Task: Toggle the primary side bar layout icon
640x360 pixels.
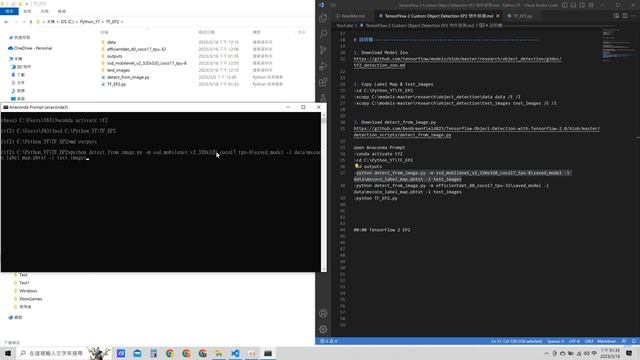Action: [x=565, y=5]
